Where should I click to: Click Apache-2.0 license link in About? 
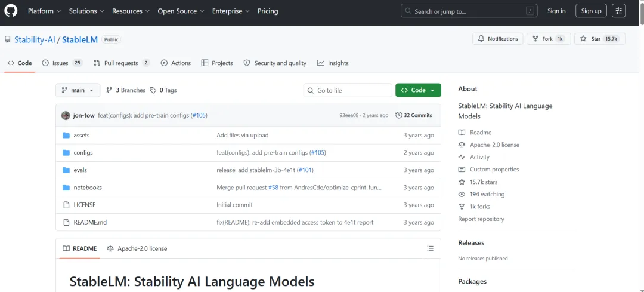tap(489, 145)
